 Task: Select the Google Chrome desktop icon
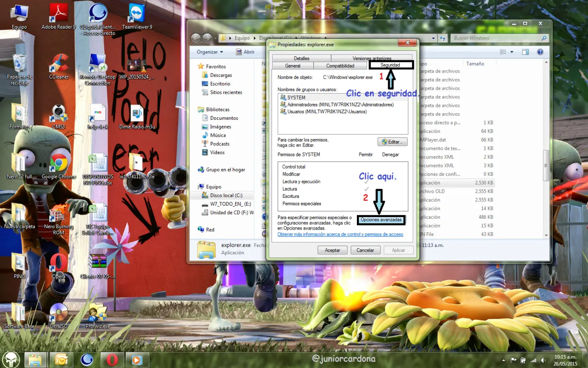click(59, 166)
